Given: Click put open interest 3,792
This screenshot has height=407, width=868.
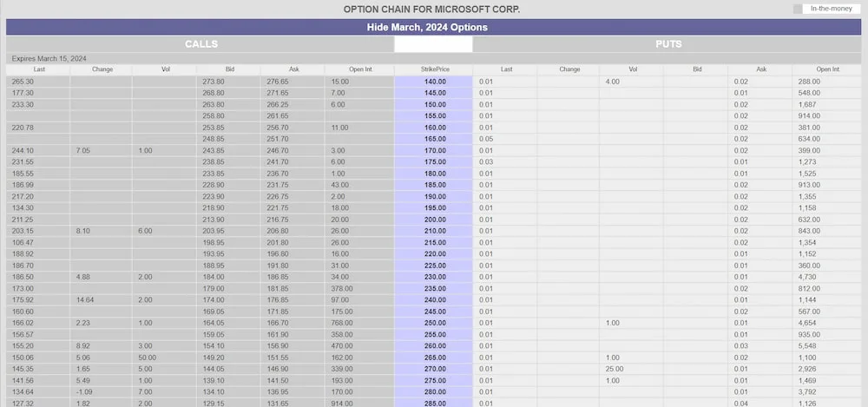Looking at the screenshot, I should point(807,392).
